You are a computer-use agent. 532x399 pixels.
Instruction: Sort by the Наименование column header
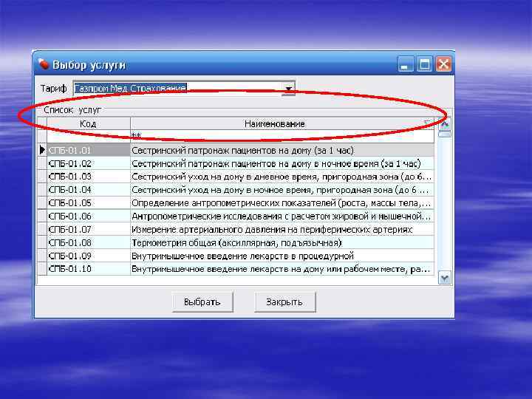tap(282, 124)
